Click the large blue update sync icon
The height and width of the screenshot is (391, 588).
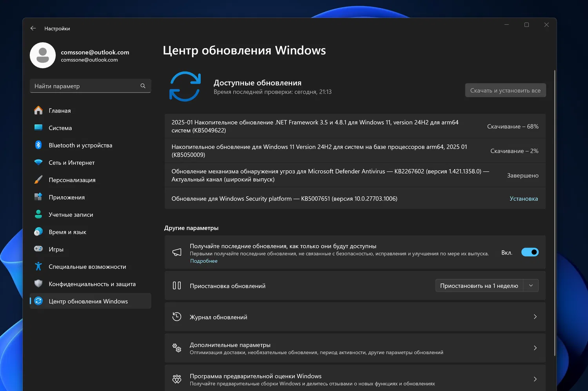coord(185,87)
